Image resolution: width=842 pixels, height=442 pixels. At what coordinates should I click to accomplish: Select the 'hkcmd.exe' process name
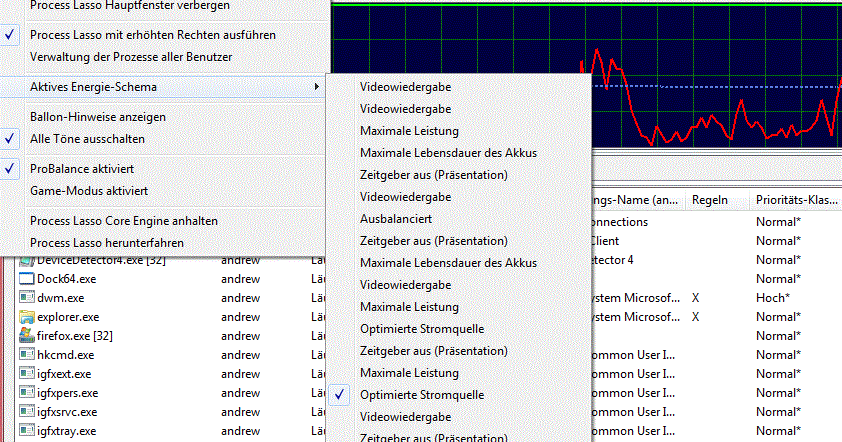click(66, 355)
